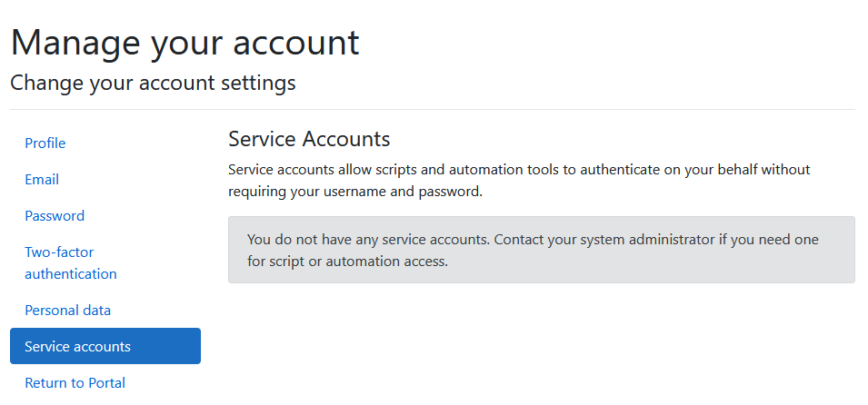Open the Profile settings page
This screenshot has width=868, height=405.
(x=45, y=143)
